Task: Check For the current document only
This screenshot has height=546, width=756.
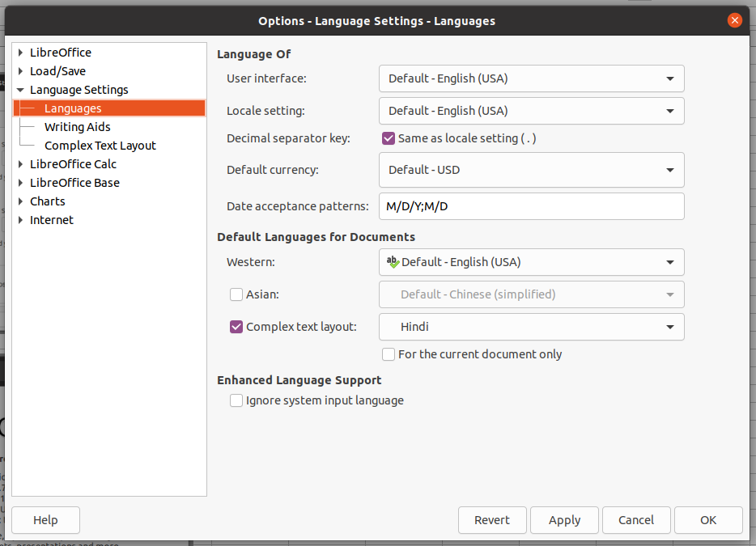Action: [388, 354]
